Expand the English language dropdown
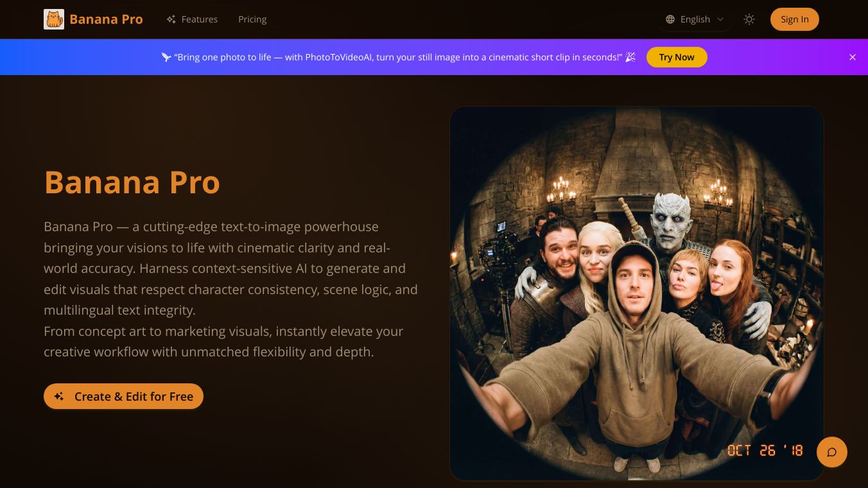Image resolution: width=868 pixels, height=488 pixels. coord(695,19)
